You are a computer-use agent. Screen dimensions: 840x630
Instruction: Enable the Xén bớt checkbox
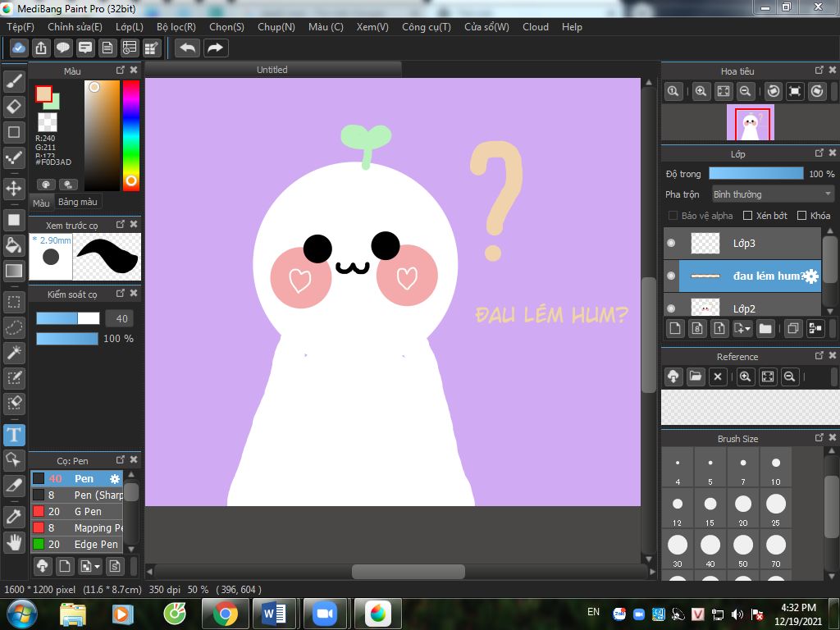point(748,216)
